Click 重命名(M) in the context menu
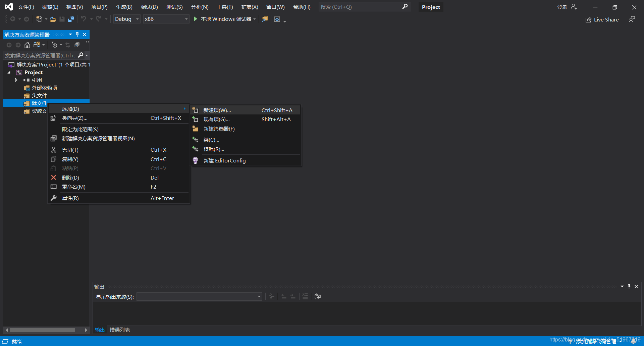Screen dimensions: 644x346 tap(119, 187)
